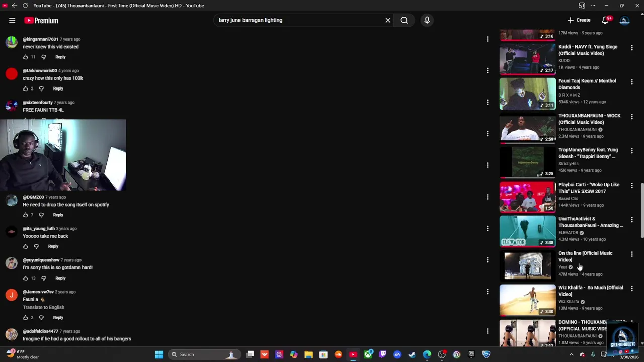Screen dimensions: 644x362
Task: Open options menu for @yuyuniqueashow comment
Action: [487, 260]
